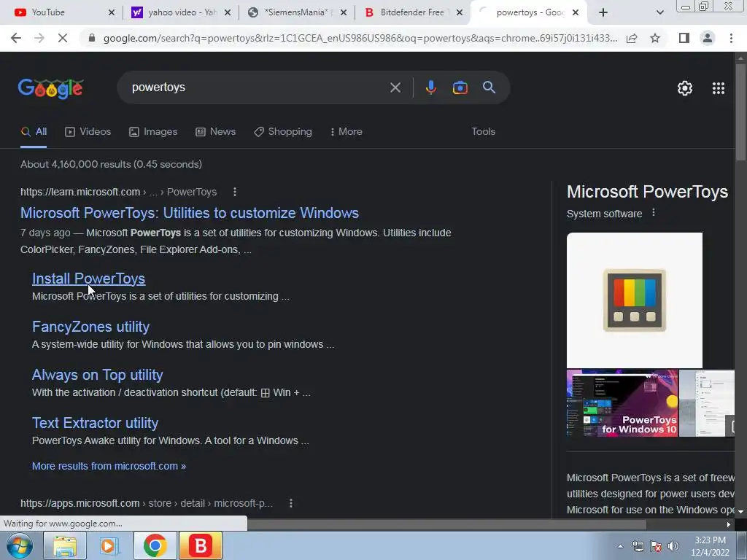Bookmark this page with the star icon
The height and width of the screenshot is (560, 747).
tap(655, 38)
